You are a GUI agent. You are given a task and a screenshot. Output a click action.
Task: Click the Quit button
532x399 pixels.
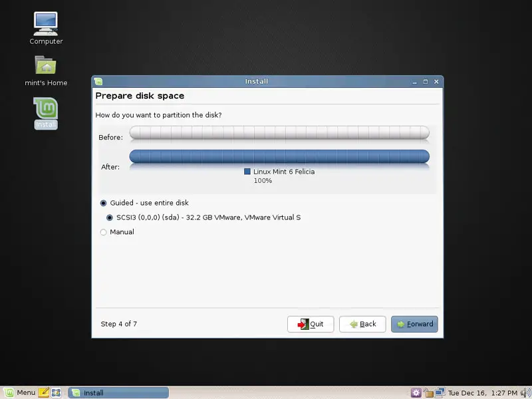coord(311,324)
